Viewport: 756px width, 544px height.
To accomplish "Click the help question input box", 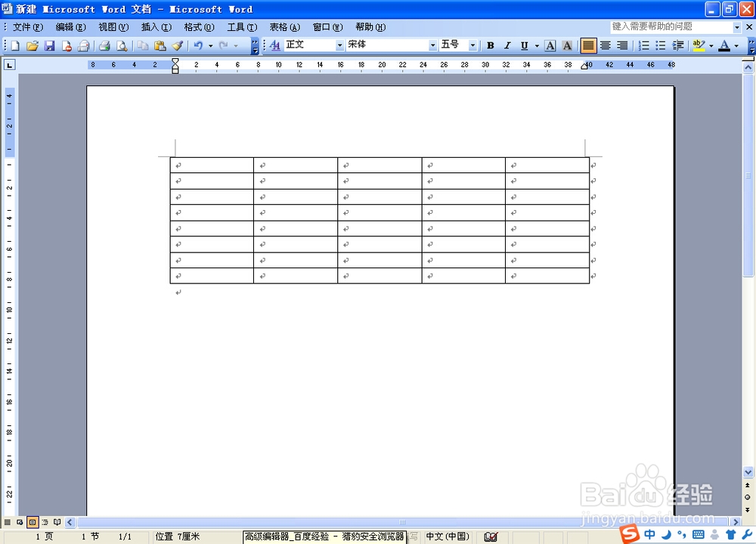I will tap(671, 27).
